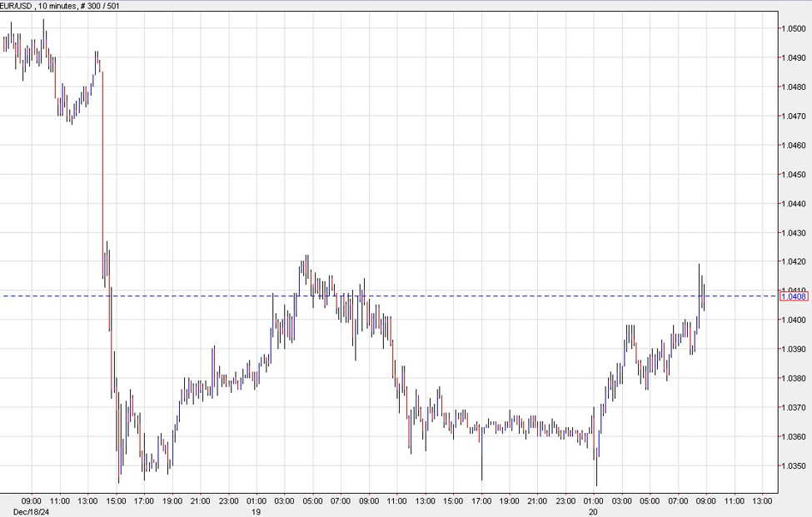This screenshot has width=812, height=517.
Task: Click the 1.0430 price scale label
Action: 792,233
